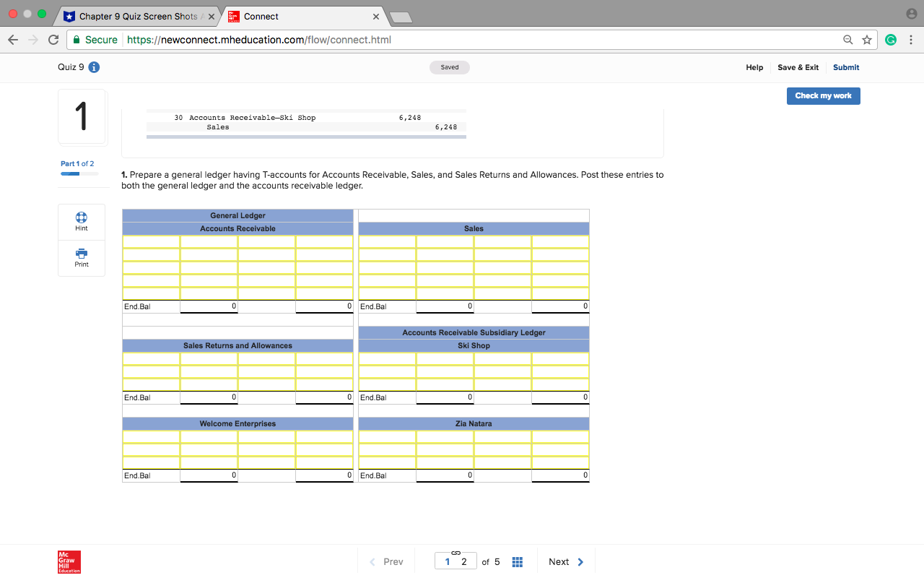The image size is (924, 578).
Task: Click first cell under Sales Returns and Allowances
Action: coord(151,359)
